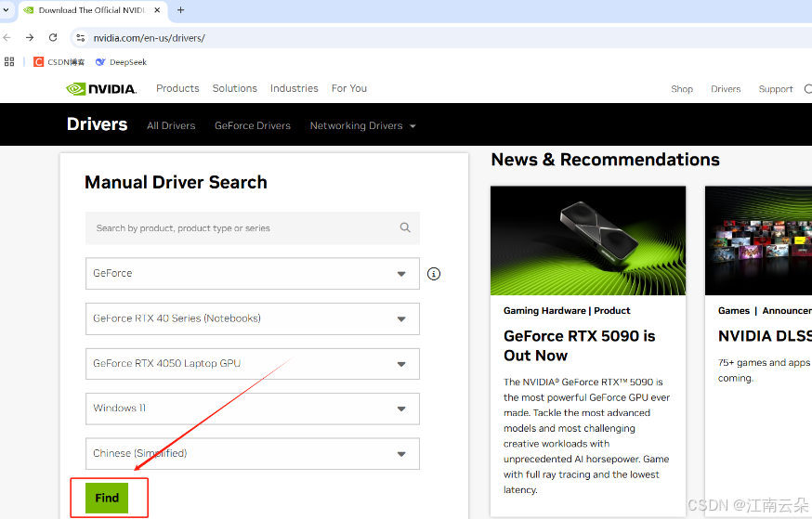Open the Solutions menu
Image resolution: width=812 pixels, height=519 pixels.
coord(235,88)
